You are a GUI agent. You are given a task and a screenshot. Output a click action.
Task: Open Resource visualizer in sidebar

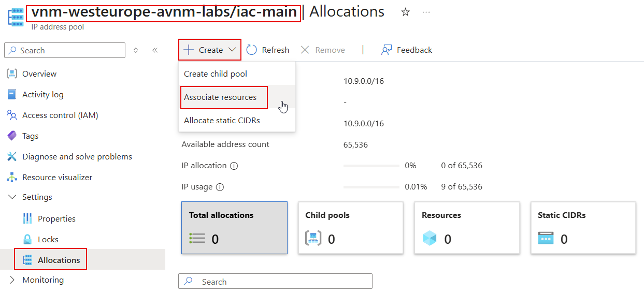(x=57, y=177)
